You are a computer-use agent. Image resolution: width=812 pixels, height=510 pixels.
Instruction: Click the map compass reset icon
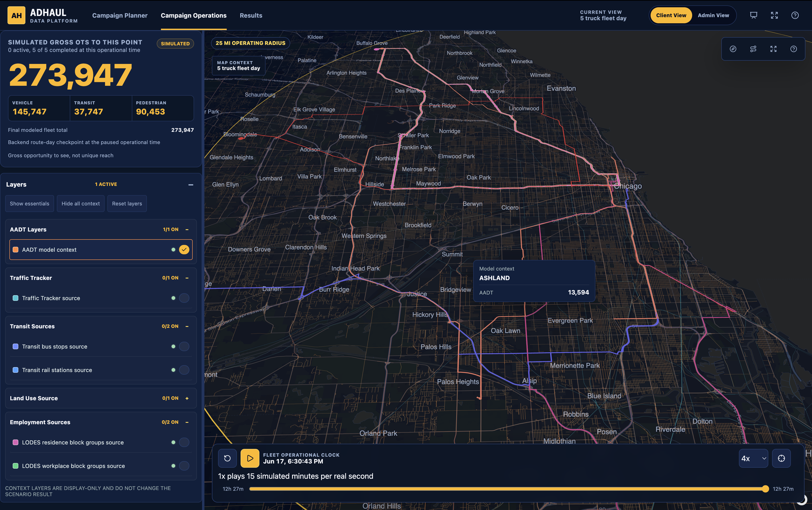[733, 49]
